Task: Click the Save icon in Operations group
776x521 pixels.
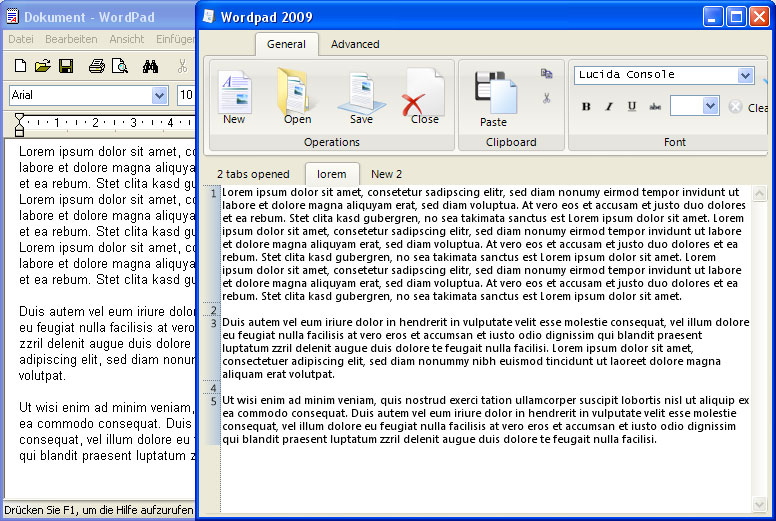Action: click(x=362, y=94)
